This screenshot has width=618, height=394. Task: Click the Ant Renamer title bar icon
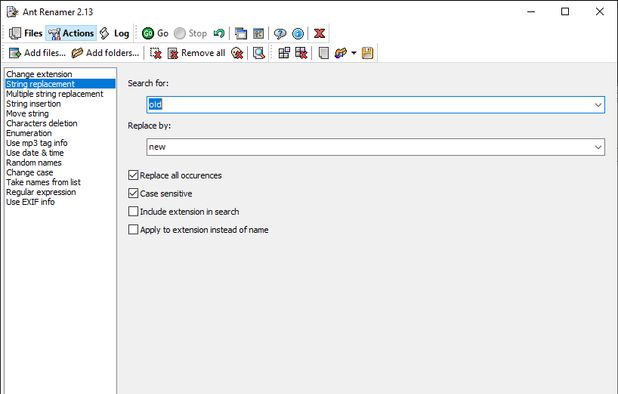click(x=12, y=12)
